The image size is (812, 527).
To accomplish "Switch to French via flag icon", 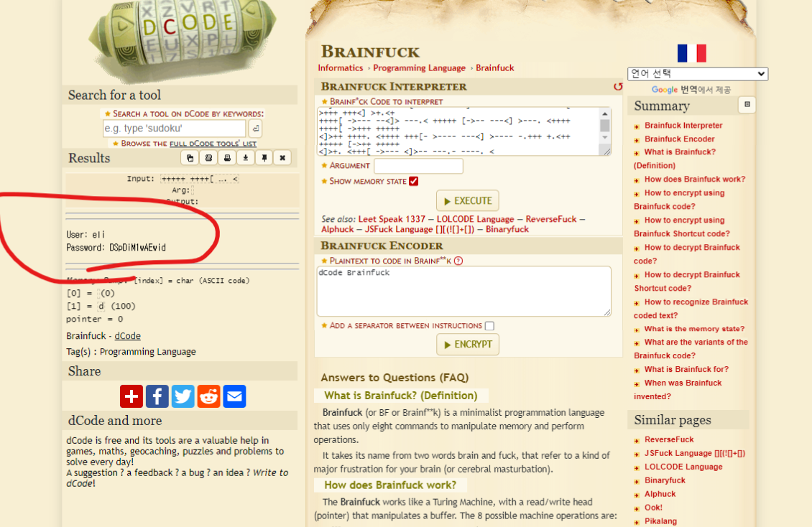I will click(692, 53).
